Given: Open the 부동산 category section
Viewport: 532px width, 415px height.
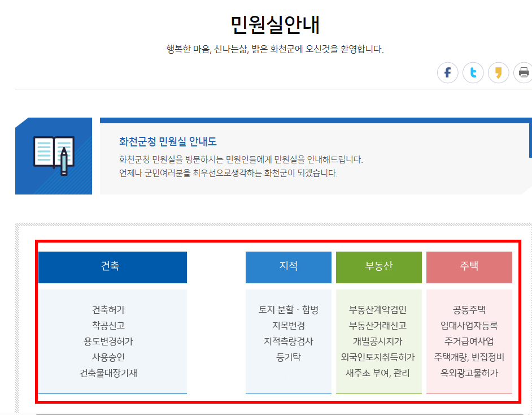Looking at the screenshot, I should (x=379, y=267).
